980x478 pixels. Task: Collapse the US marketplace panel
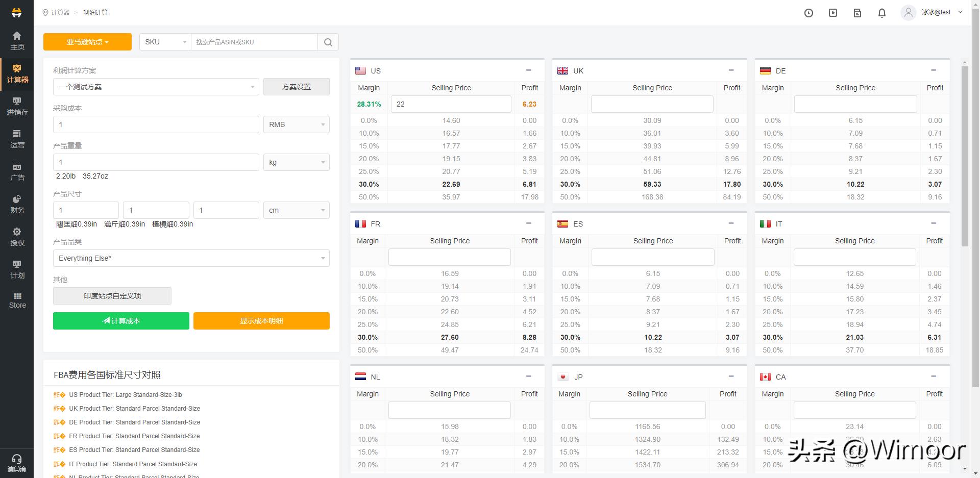click(528, 70)
